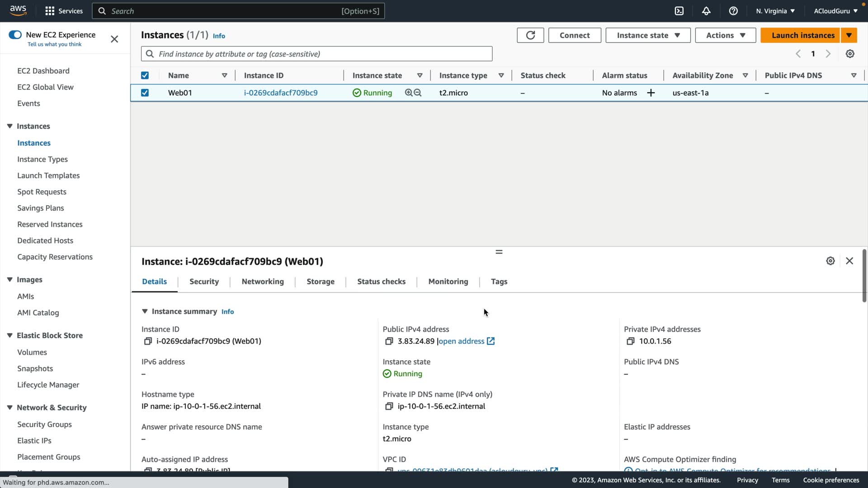Uncheck the Web01 instance checkbox
This screenshot has width=868, height=488.
pos(145,93)
